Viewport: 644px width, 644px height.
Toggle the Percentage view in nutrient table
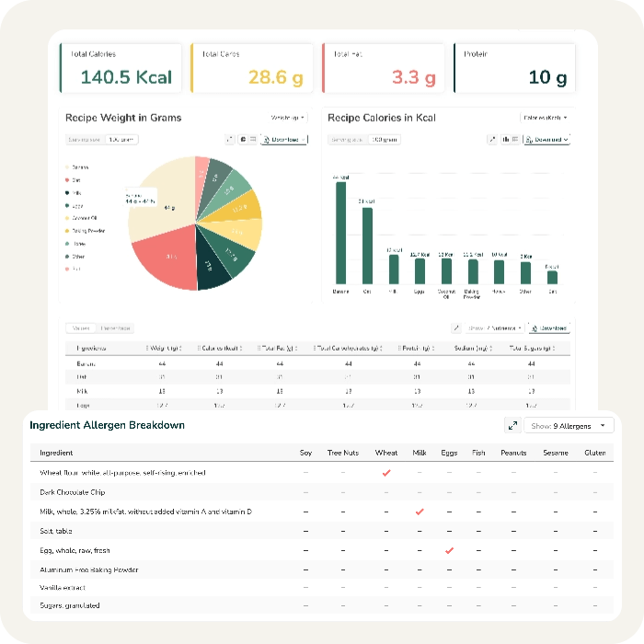(x=115, y=328)
